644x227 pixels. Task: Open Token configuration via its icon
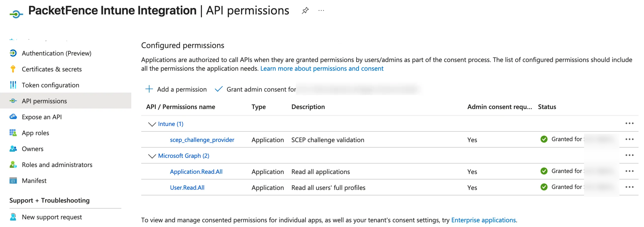tap(13, 85)
